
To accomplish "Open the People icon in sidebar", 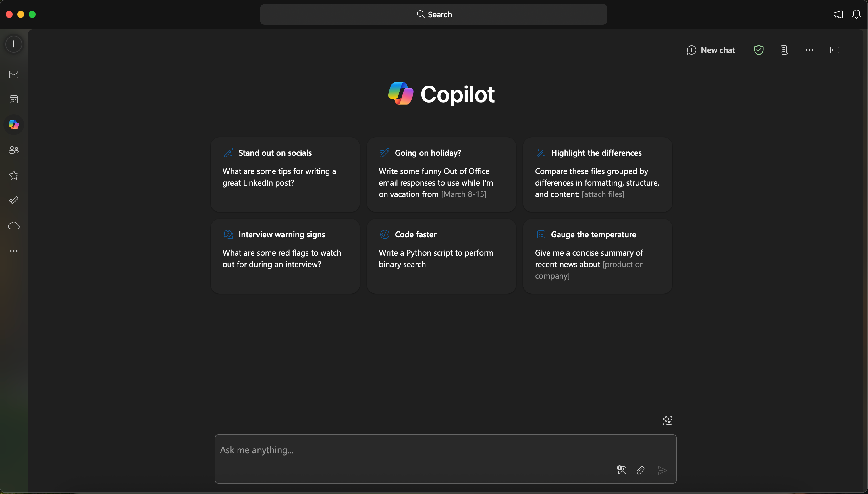I will [13, 150].
